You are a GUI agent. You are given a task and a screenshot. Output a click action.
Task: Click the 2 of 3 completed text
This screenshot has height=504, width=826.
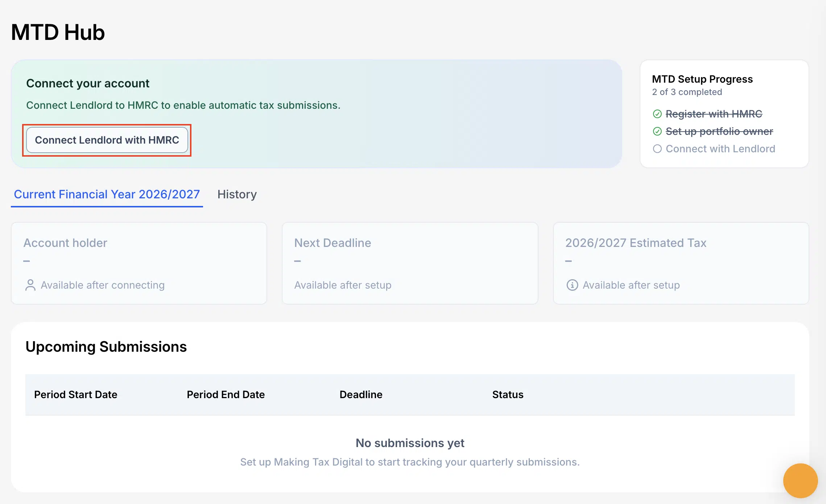(x=687, y=92)
